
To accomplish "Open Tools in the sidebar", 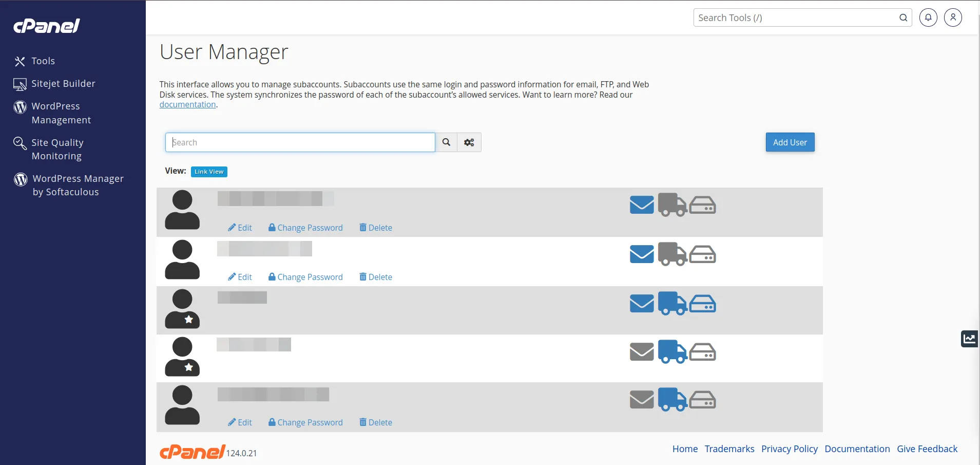I will [43, 61].
